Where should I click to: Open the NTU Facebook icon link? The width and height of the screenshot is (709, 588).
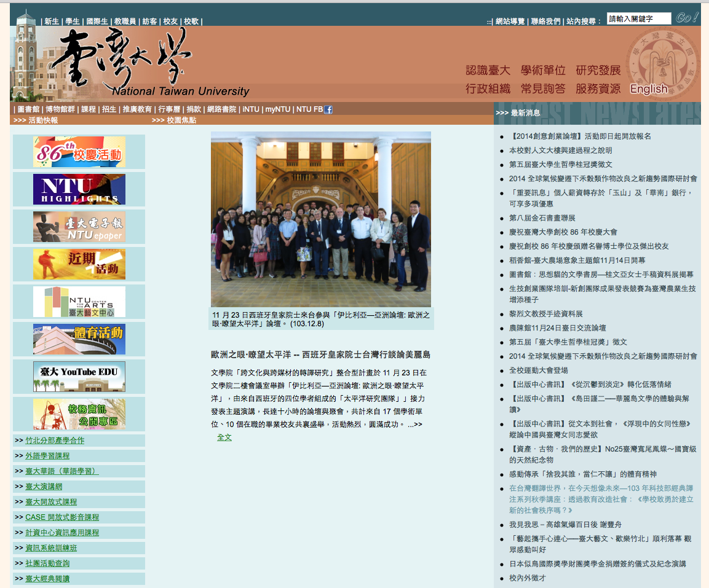pos(328,109)
